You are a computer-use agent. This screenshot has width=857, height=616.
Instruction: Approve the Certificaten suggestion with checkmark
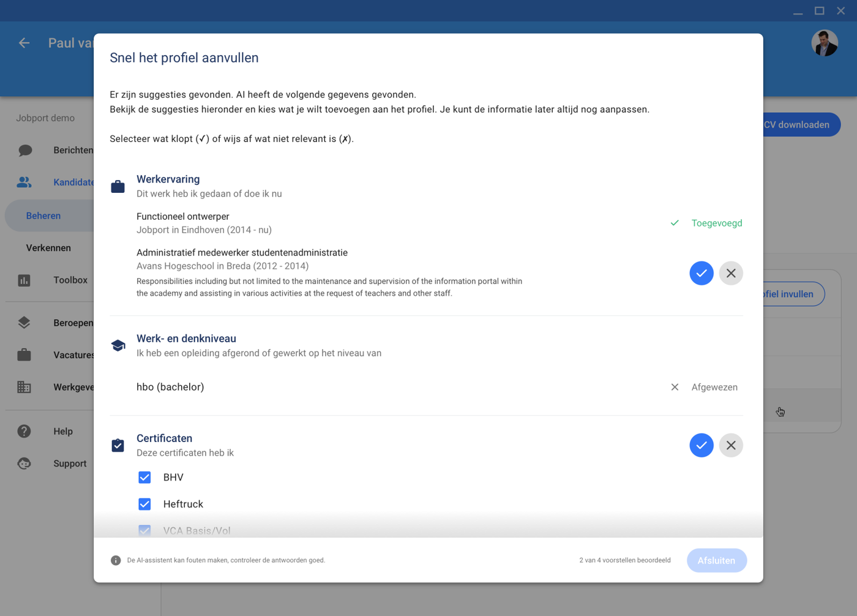701,445
